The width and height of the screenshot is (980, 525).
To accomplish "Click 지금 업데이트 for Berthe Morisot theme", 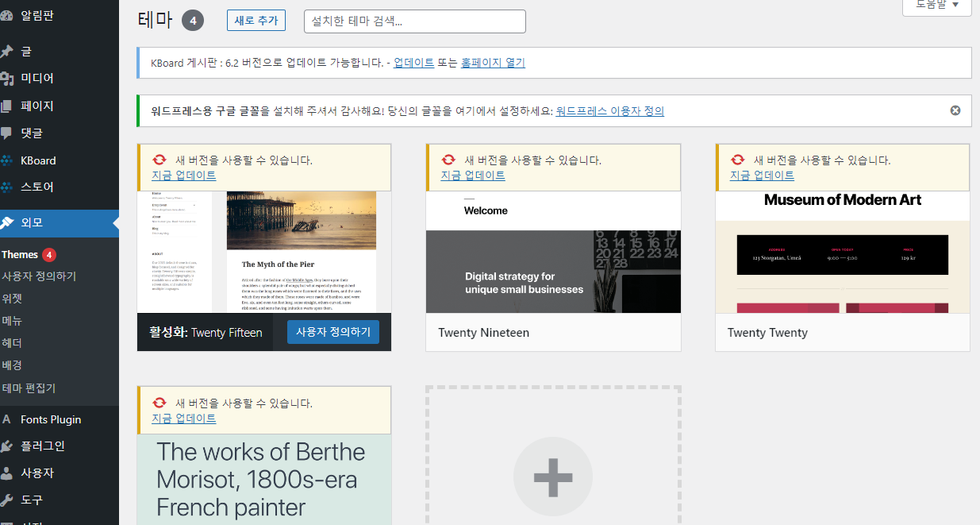I will (184, 419).
